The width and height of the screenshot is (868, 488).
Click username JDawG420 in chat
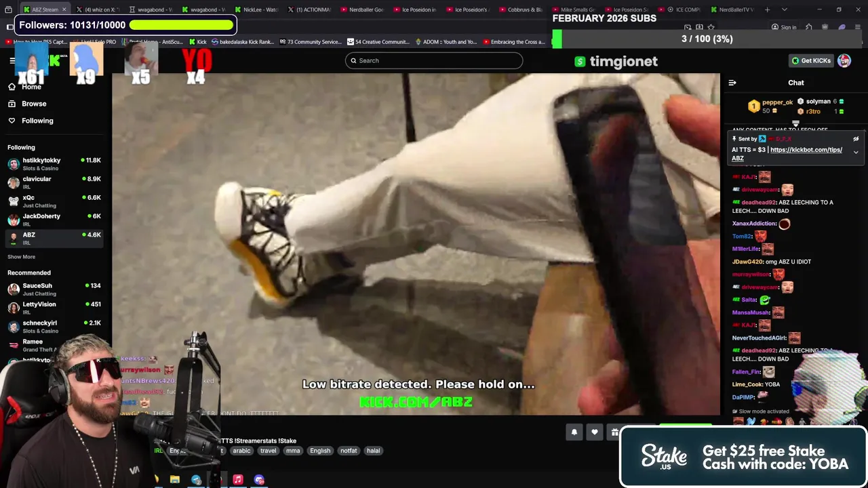pyautogui.click(x=747, y=262)
